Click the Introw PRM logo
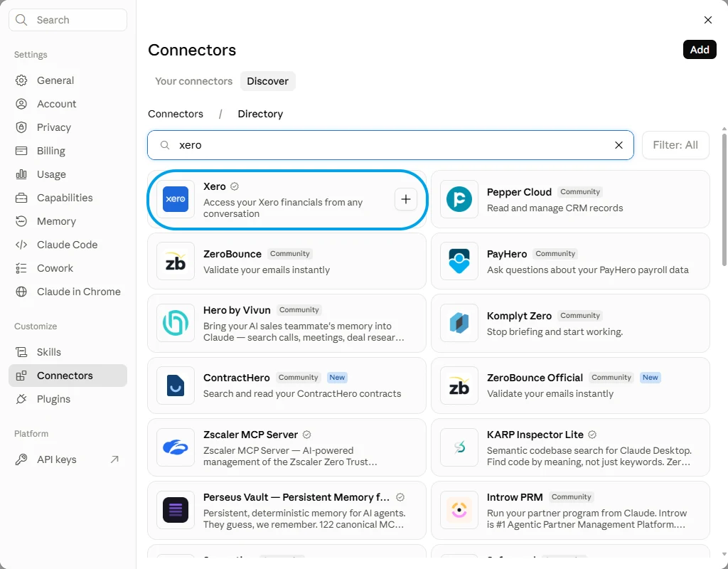This screenshot has height=569, width=728. 459,510
